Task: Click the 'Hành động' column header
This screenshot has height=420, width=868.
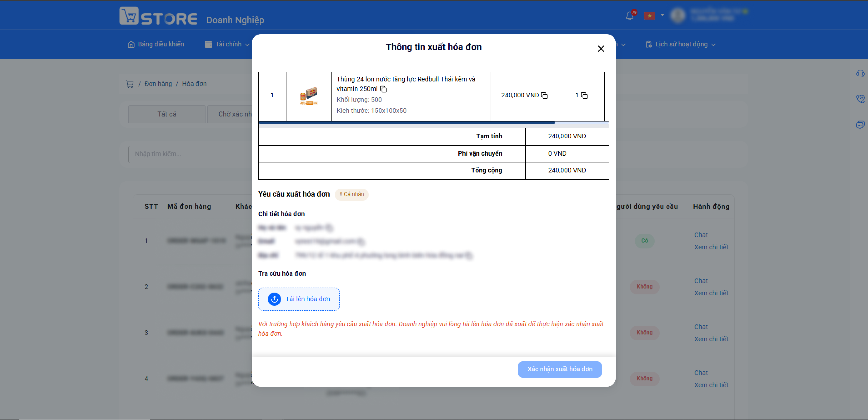Action: pyautogui.click(x=711, y=206)
